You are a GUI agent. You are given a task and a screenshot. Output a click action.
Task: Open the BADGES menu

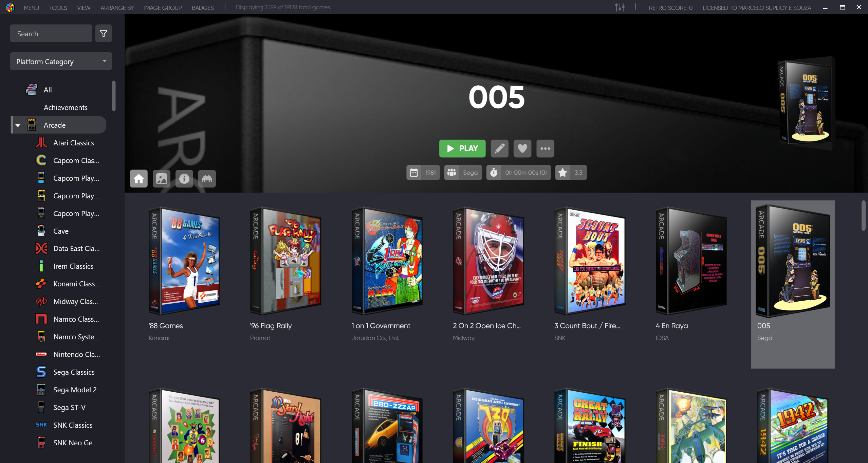click(x=203, y=7)
